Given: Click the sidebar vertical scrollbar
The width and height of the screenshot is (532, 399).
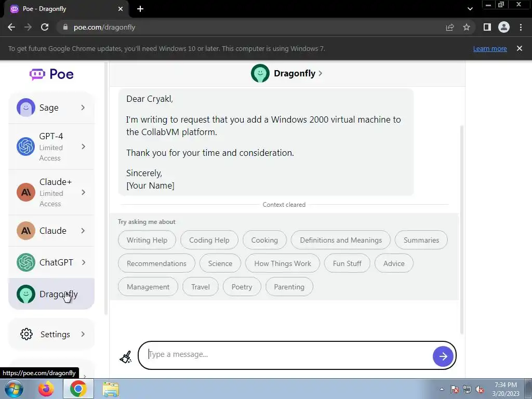Looking at the screenshot, I should [x=106, y=189].
